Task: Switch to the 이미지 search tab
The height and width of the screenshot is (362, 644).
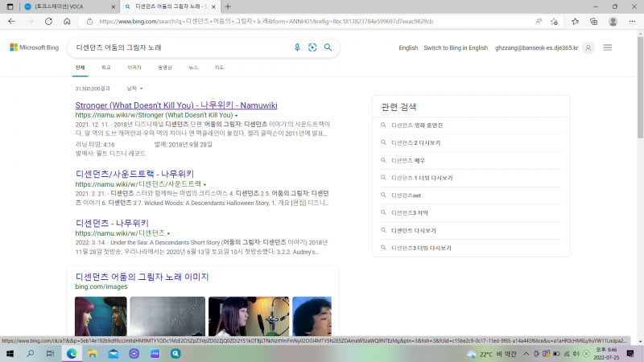Action: click(x=134, y=68)
